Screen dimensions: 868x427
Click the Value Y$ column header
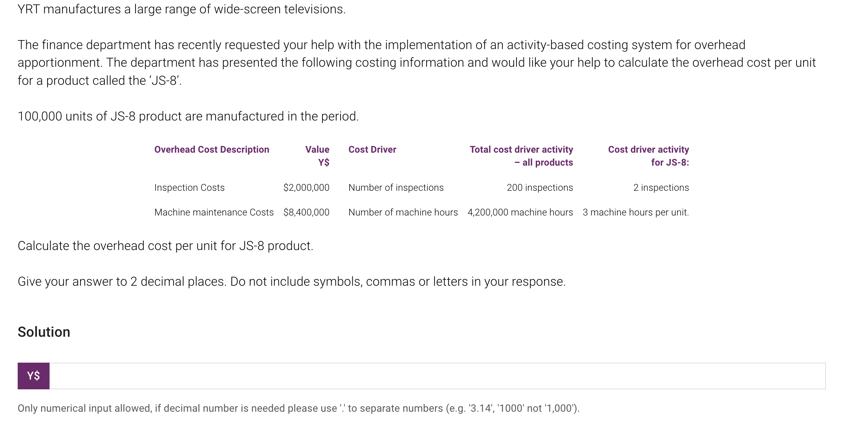(317, 156)
